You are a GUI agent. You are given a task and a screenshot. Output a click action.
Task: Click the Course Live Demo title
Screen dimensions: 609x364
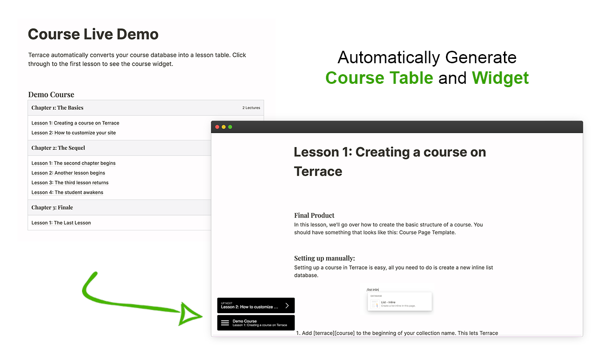93,34
